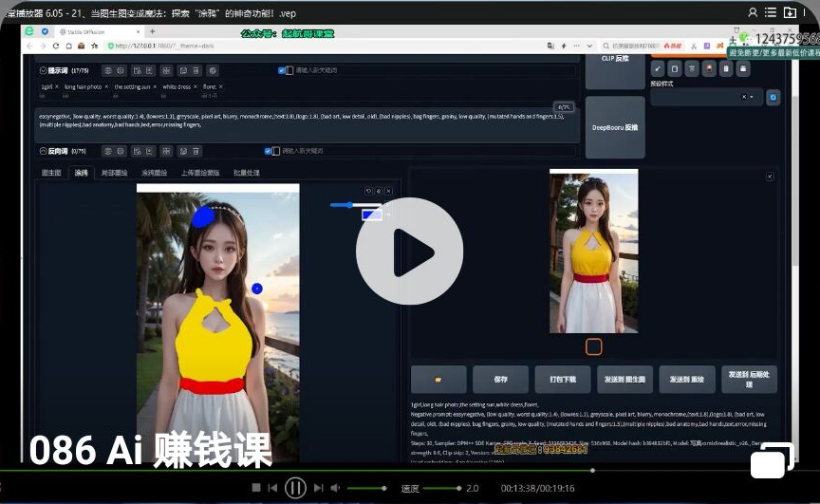This screenshot has height=504, width=820.
Task: Open the output folder icon button
Action: pos(438,379)
